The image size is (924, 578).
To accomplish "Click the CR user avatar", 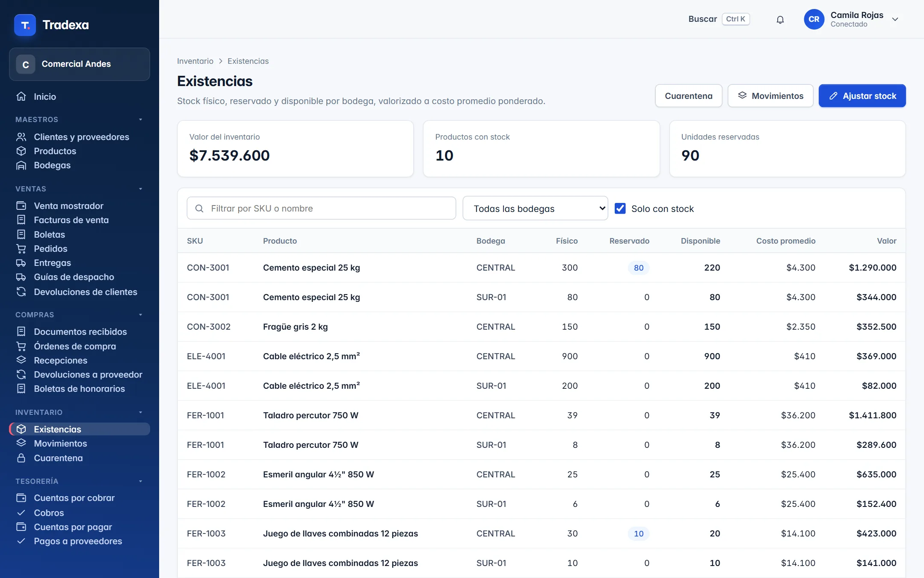I will pos(814,19).
